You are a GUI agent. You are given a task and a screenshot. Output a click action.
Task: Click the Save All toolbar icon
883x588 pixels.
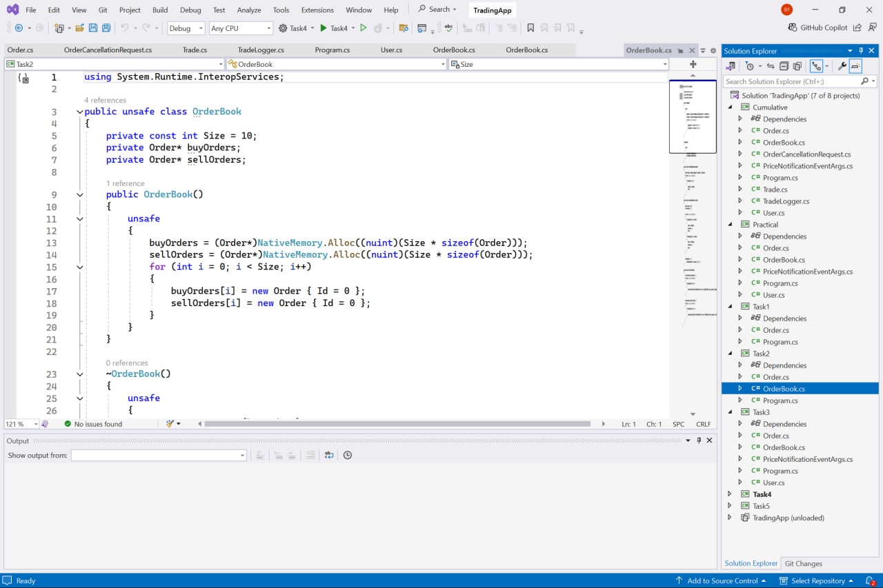click(106, 28)
